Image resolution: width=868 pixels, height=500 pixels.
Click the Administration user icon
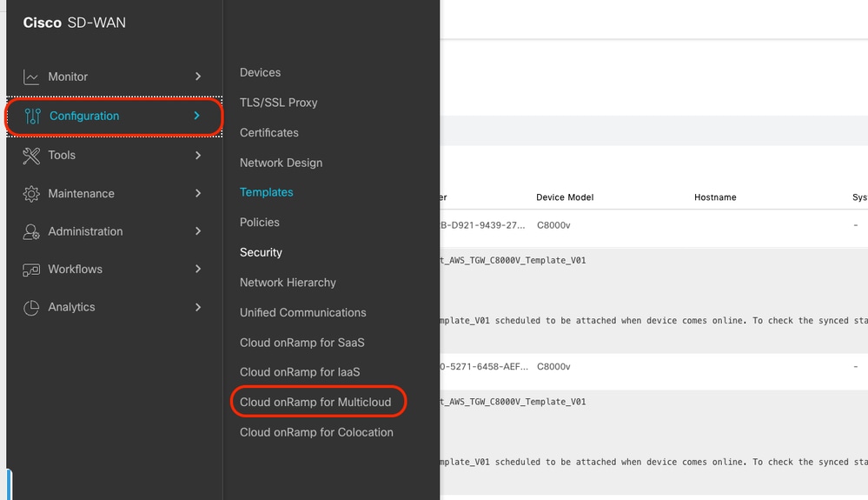(x=31, y=231)
